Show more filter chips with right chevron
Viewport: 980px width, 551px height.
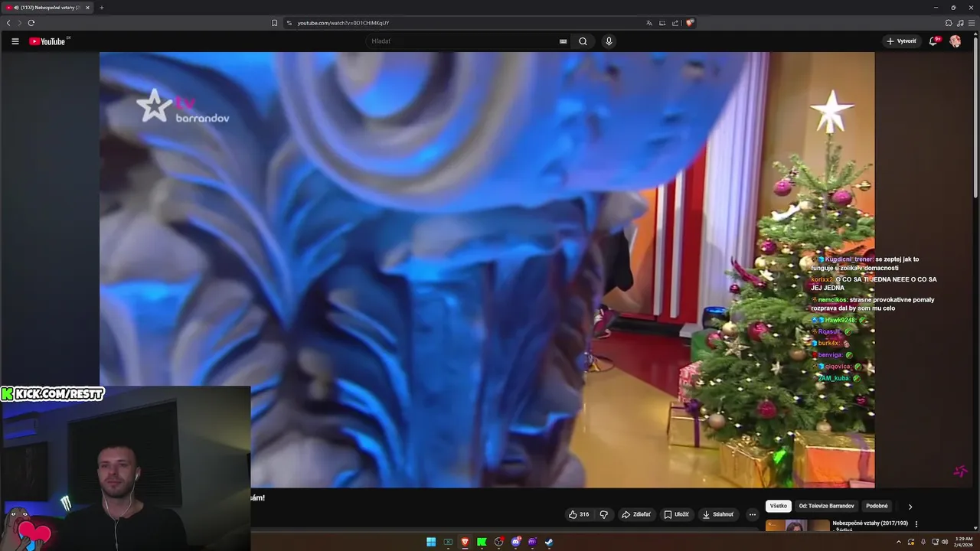click(910, 506)
